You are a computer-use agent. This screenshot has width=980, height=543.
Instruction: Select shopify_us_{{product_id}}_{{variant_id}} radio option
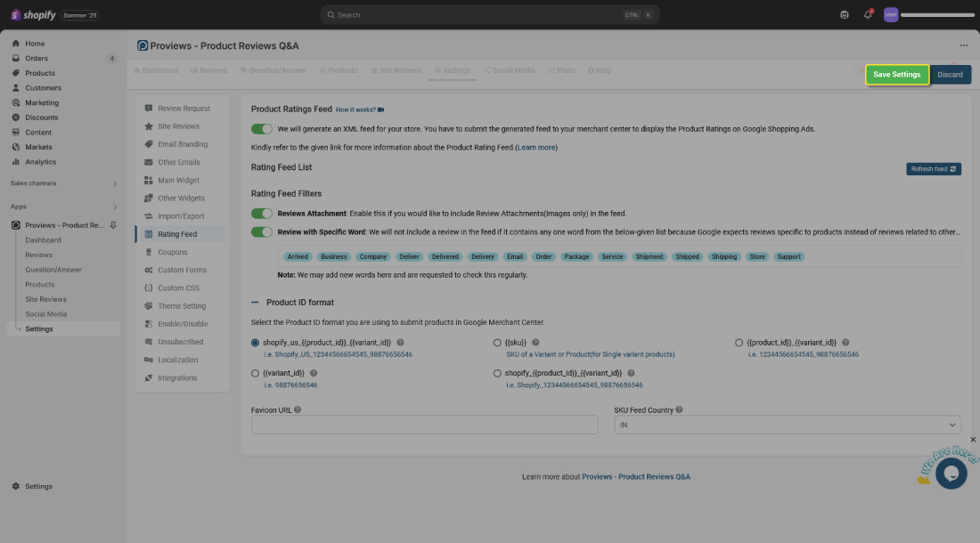[x=255, y=343]
